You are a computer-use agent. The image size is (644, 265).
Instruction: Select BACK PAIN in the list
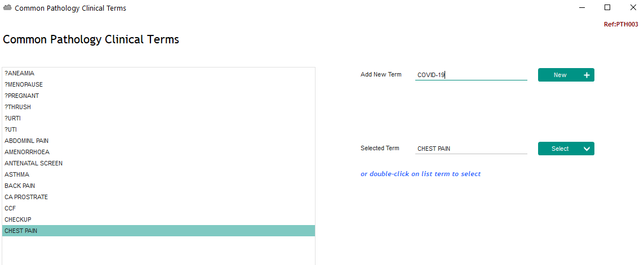158,186
